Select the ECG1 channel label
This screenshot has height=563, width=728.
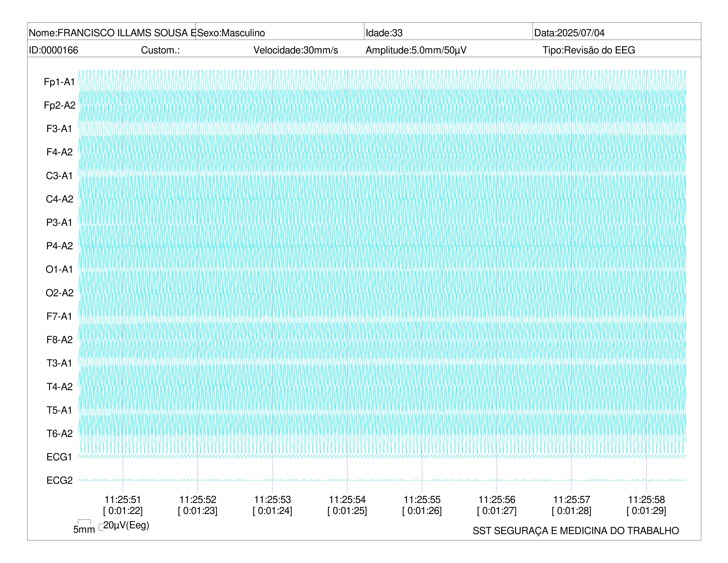point(59,457)
